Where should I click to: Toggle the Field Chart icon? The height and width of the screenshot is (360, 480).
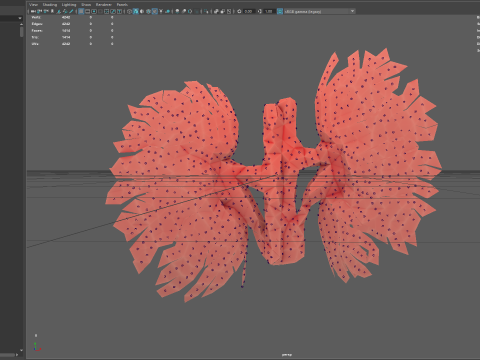(x=107, y=11)
